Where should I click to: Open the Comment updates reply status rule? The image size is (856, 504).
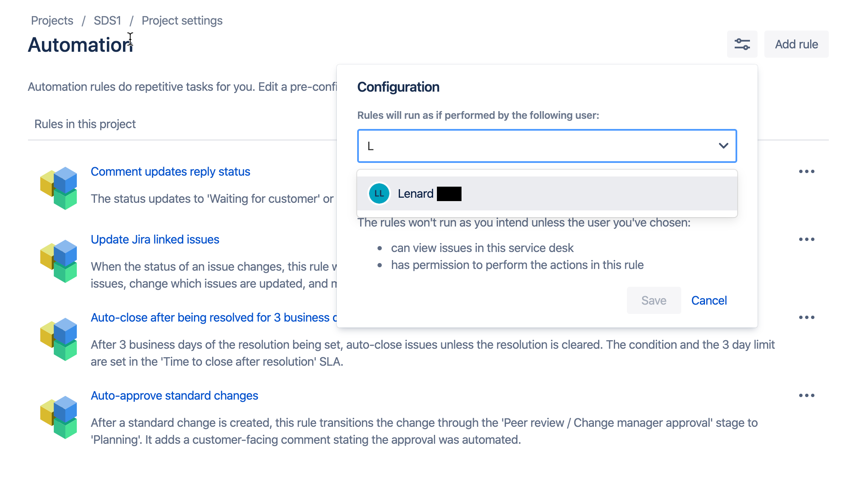[170, 171]
